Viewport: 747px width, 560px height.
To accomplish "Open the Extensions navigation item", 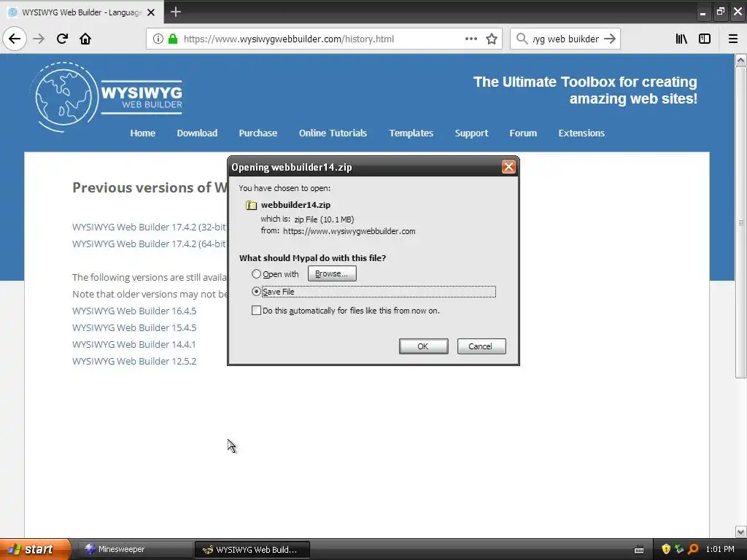I will [x=581, y=133].
